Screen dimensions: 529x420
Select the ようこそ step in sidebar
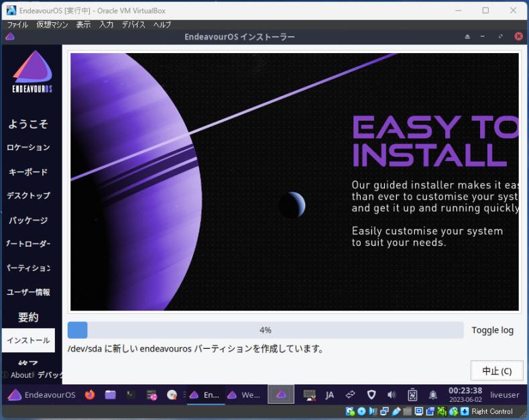coord(28,124)
